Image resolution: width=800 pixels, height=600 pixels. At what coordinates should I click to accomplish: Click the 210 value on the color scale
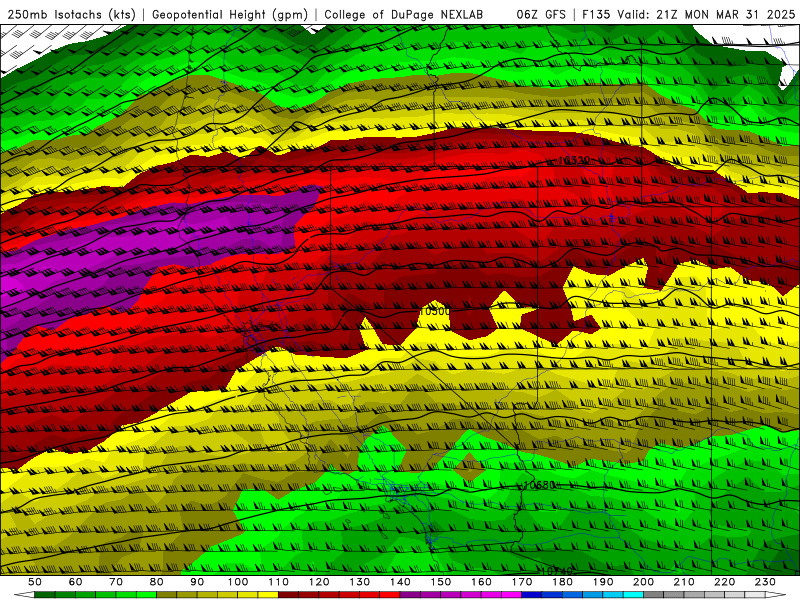click(684, 582)
